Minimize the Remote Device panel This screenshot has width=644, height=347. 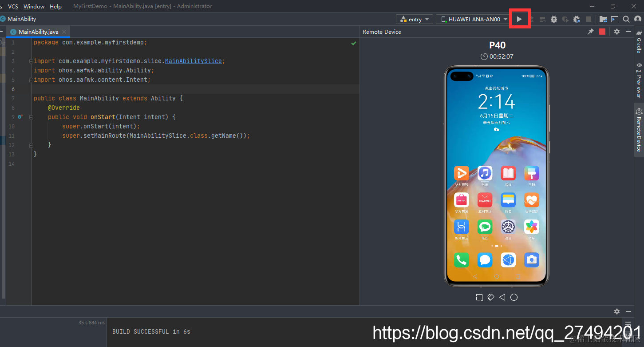click(628, 32)
